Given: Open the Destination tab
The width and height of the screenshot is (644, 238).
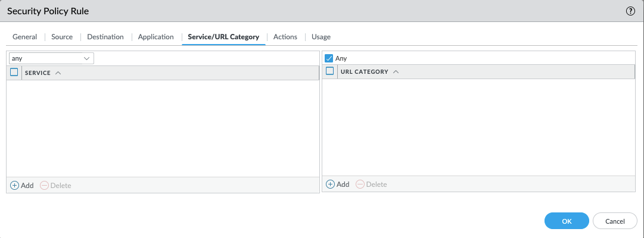Looking at the screenshot, I should (105, 37).
